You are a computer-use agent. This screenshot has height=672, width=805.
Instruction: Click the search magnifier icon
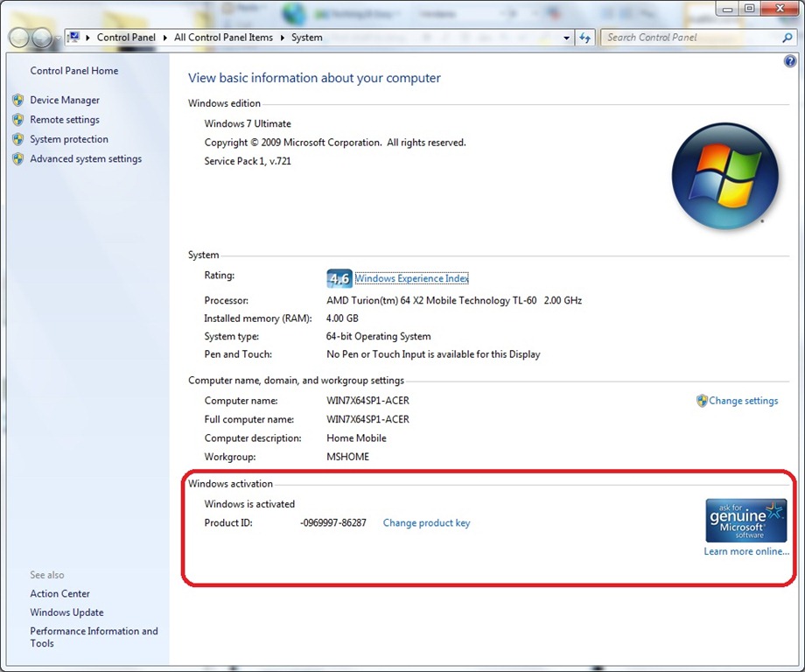point(787,38)
